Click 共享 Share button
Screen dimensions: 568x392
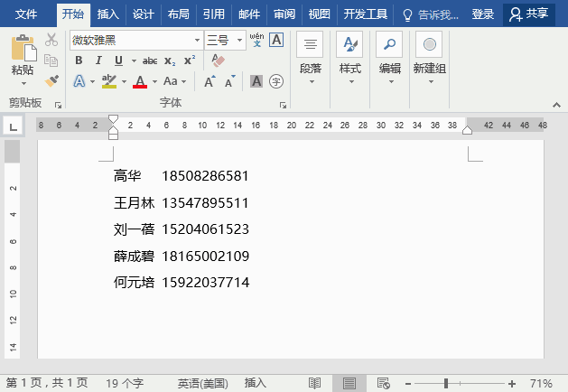529,14
